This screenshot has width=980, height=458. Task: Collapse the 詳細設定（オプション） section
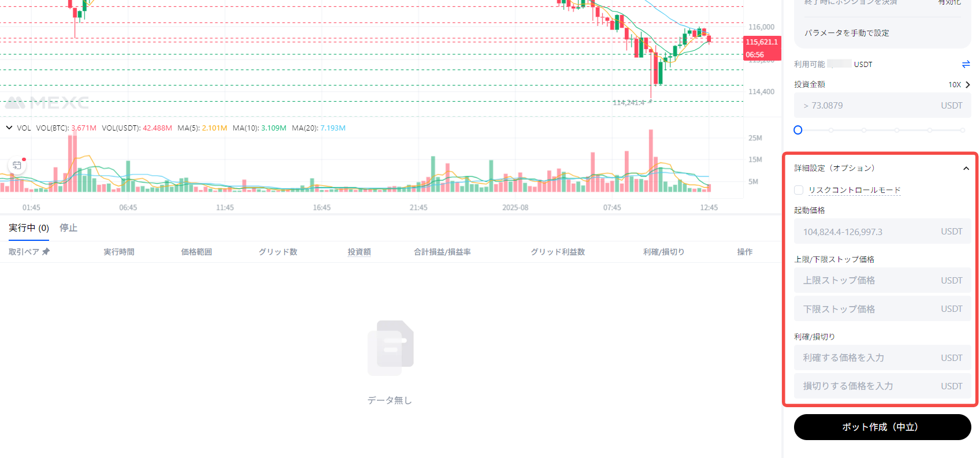(966, 168)
